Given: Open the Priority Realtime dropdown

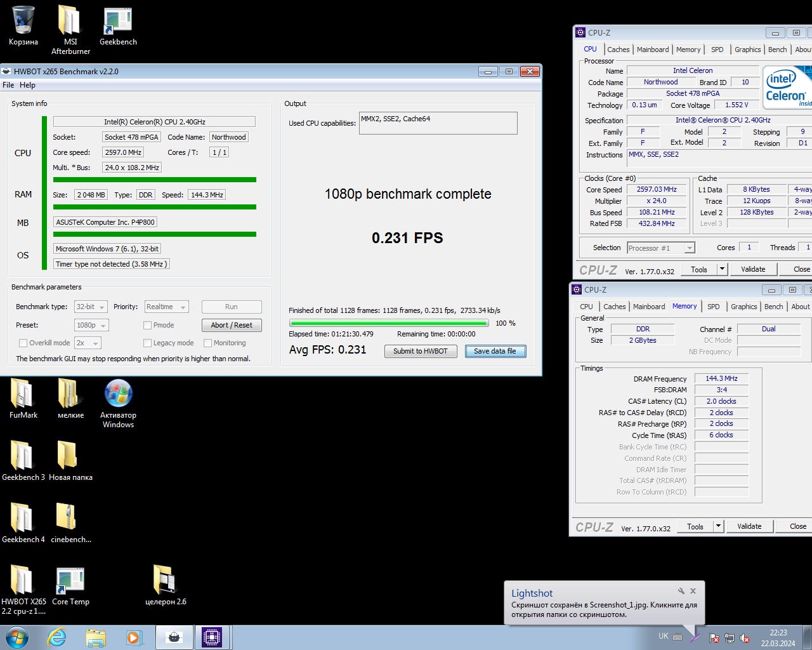Looking at the screenshot, I should pyautogui.click(x=166, y=307).
